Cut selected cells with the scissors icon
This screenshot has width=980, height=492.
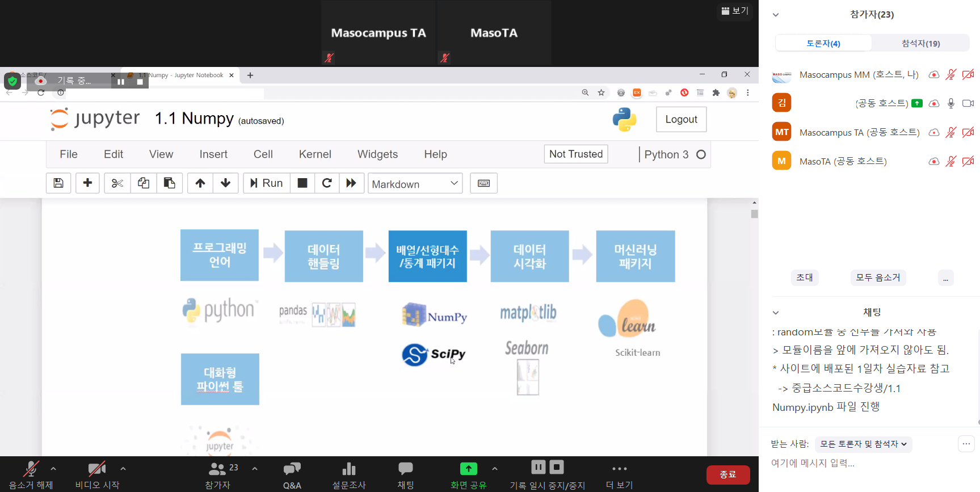click(117, 183)
